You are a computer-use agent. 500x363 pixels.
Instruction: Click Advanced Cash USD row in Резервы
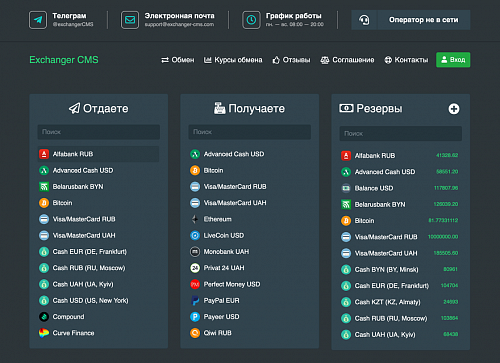[x=401, y=172]
